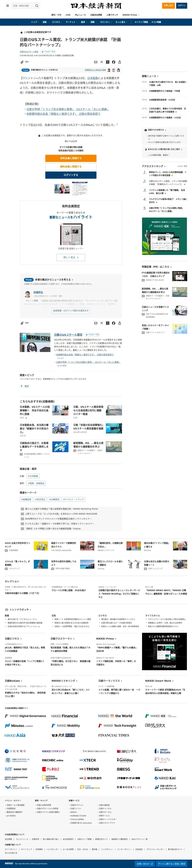Open NIKKEI Tech Foresight logo
Screen dimensions: 192x868
[x=117, y=726]
